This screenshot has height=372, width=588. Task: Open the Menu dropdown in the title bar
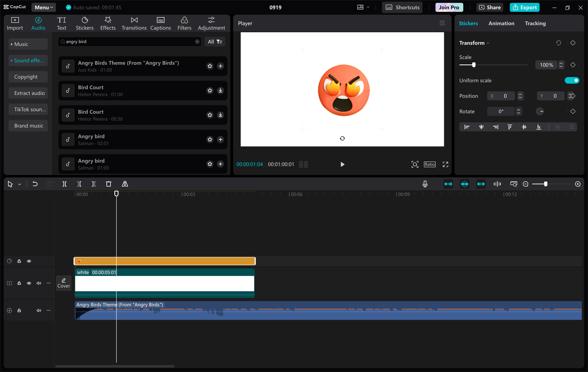coord(43,7)
